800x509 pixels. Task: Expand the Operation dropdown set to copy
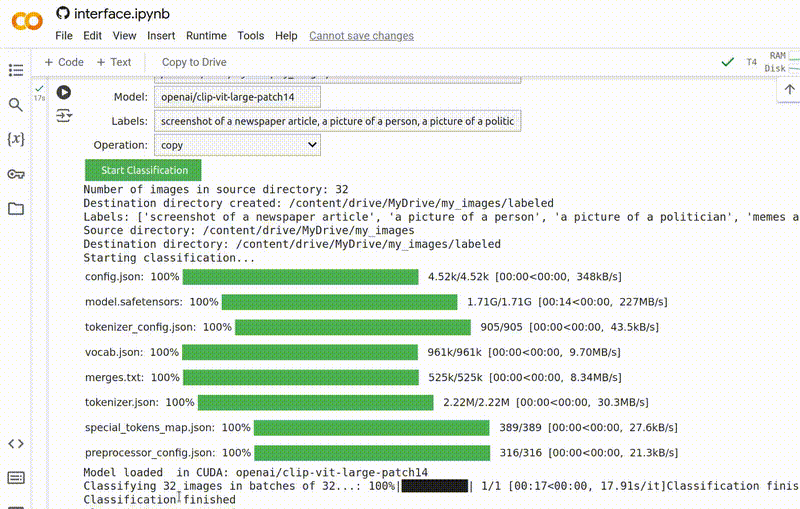[x=237, y=145]
